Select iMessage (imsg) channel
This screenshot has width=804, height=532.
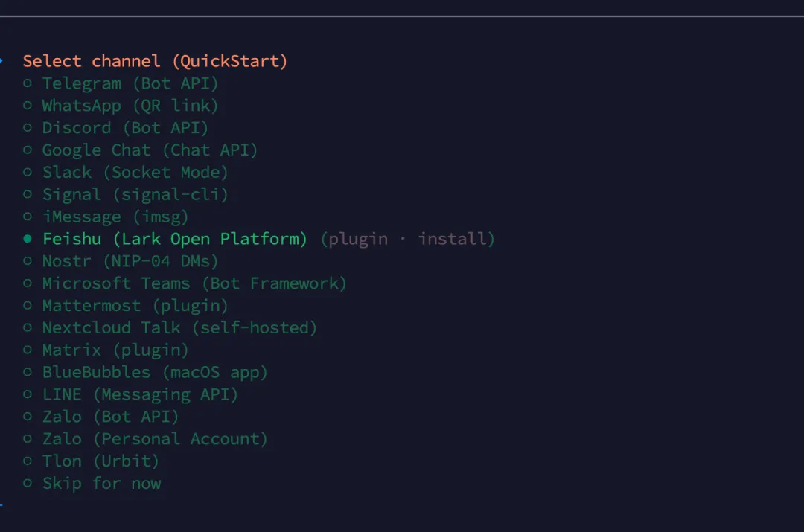pyautogui.click(x=115, y=217)
